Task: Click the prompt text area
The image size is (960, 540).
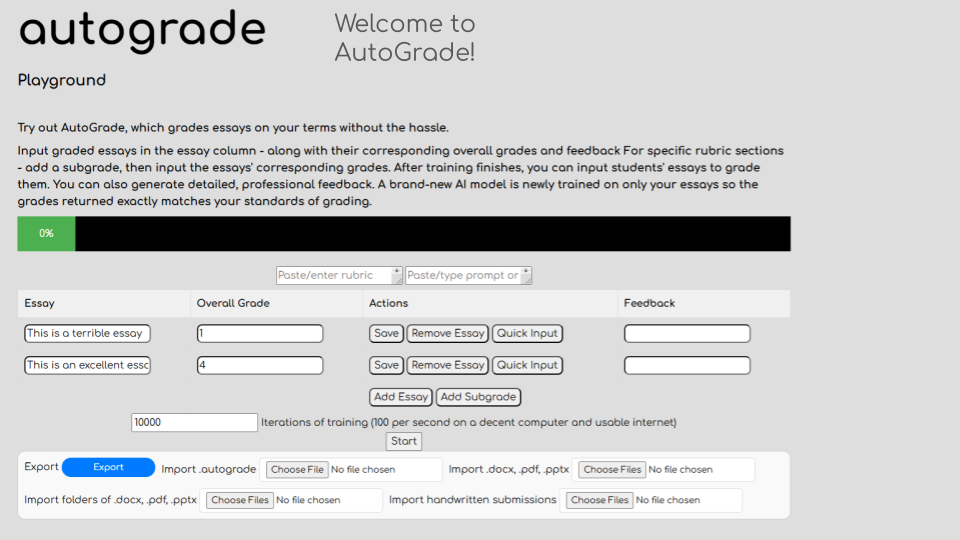Action: 468,276
